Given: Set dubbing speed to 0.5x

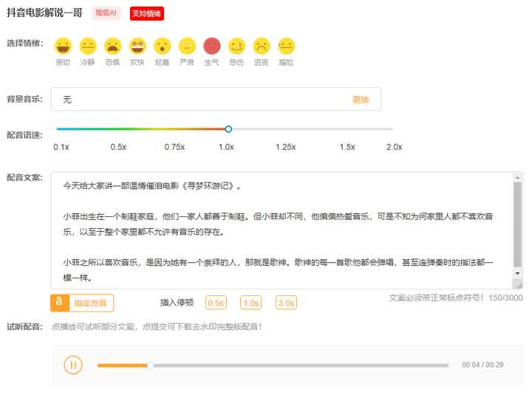Looking at the screenshot, I should point(118,147).
